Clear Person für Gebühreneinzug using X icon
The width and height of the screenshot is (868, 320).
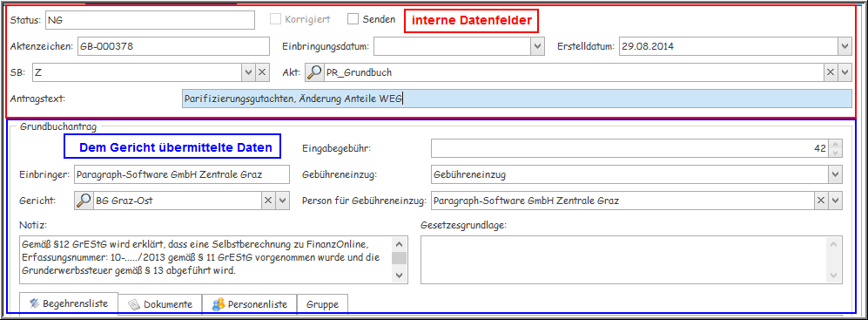pyautogui.click(x=821, y=201)
